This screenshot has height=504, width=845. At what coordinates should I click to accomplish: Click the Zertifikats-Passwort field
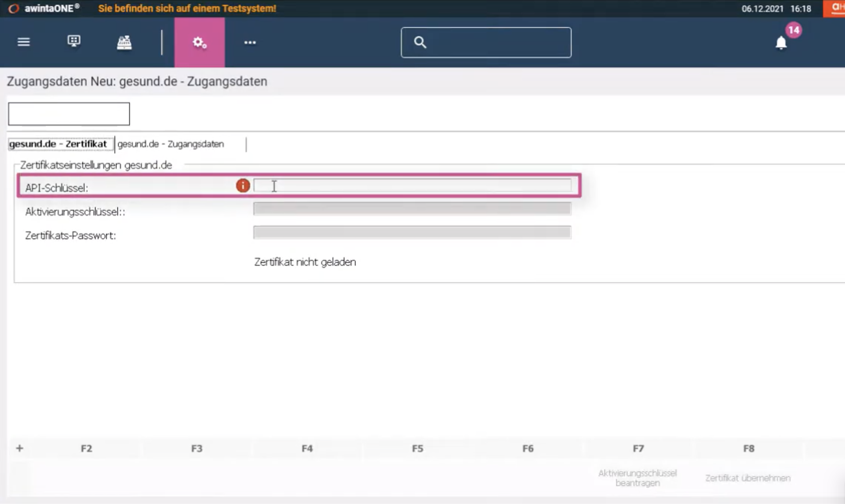pos(412,232)
